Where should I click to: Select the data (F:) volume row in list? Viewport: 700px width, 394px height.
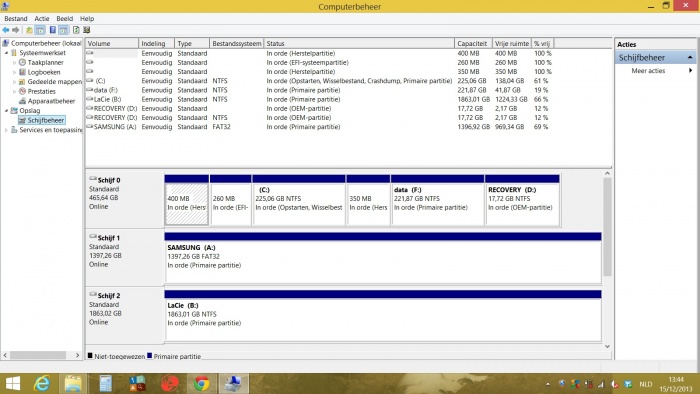point(319,90)
